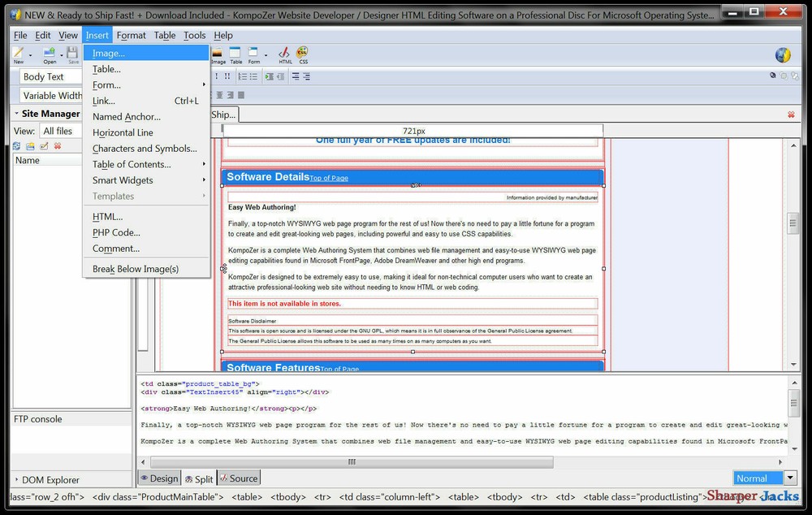Open the Format menu
The image size is (812, 515).
point(131,35)
